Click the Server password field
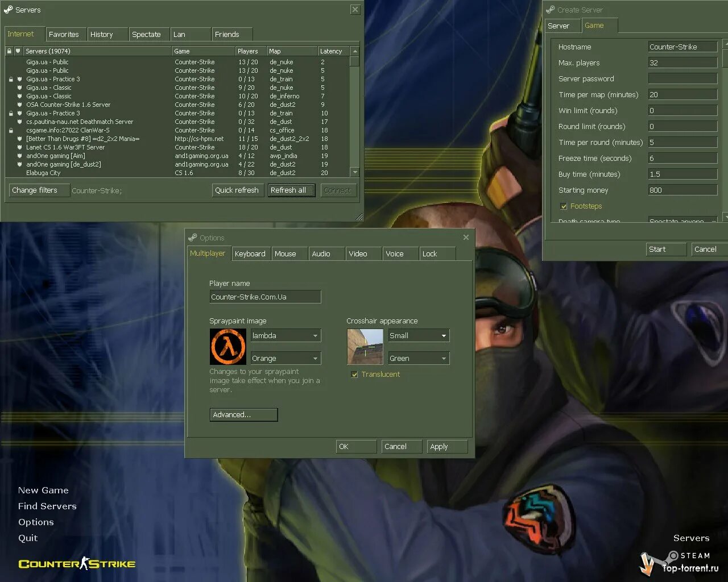 [682, 79]
